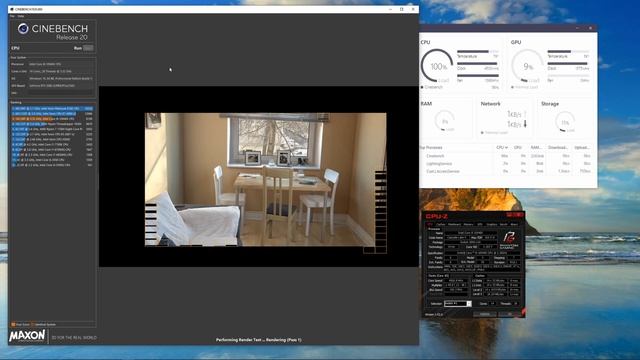Click the GPU 9% load gauge
The width and height of the screenshot is (640, 360).
tap(527, 66)
